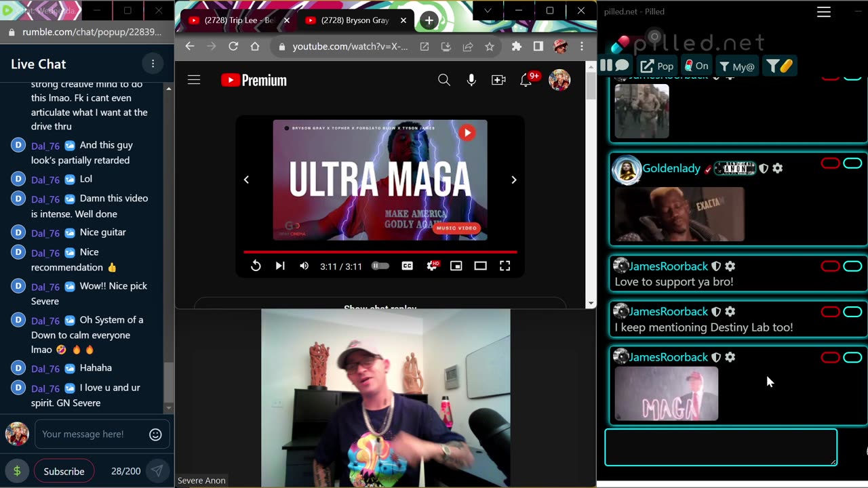The width and height of the screenshot is (868, 488).
Task: Play the ULTRA MAGA suggested video
Action: pyautogui.click(x=380, y=180)
